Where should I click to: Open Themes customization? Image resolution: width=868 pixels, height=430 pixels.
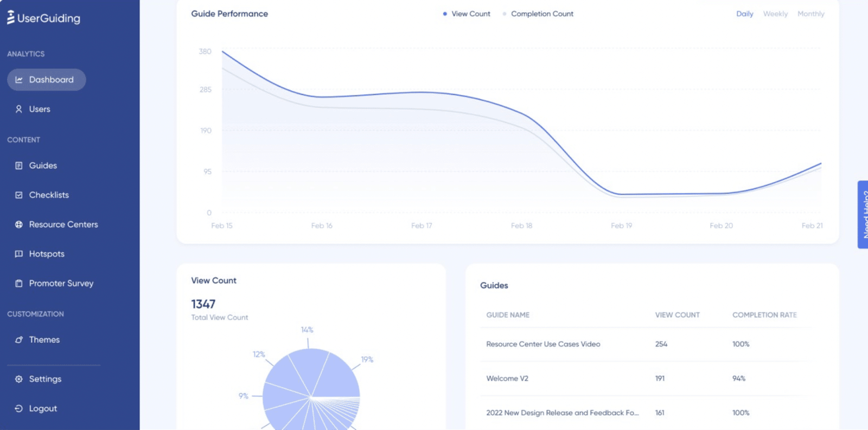44,339
